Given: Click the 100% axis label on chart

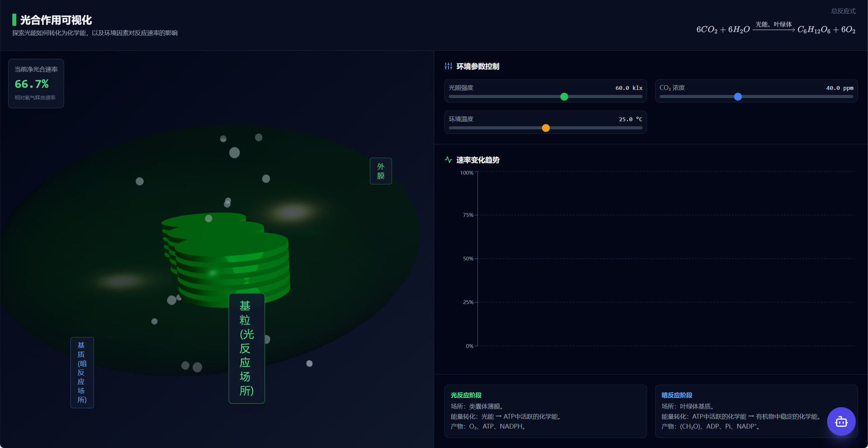Looking at the screenshot, I should (467, 173).
